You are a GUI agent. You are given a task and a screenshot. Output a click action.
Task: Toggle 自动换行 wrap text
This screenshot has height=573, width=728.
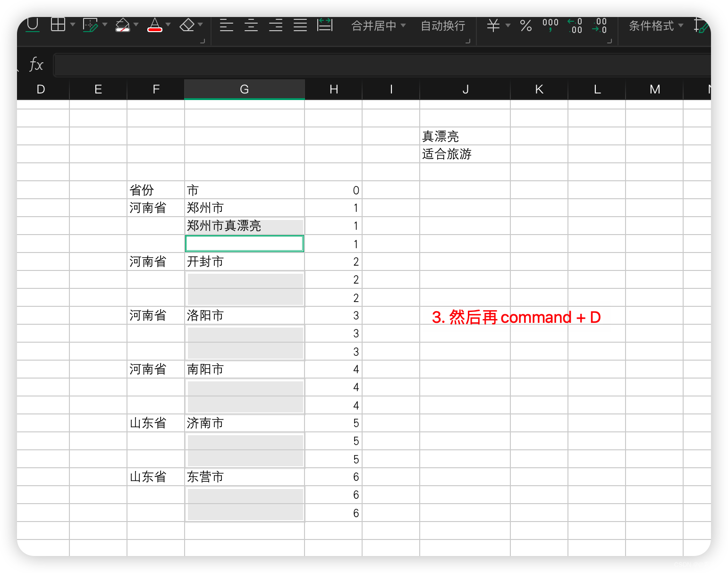click(x=443, y=25)
